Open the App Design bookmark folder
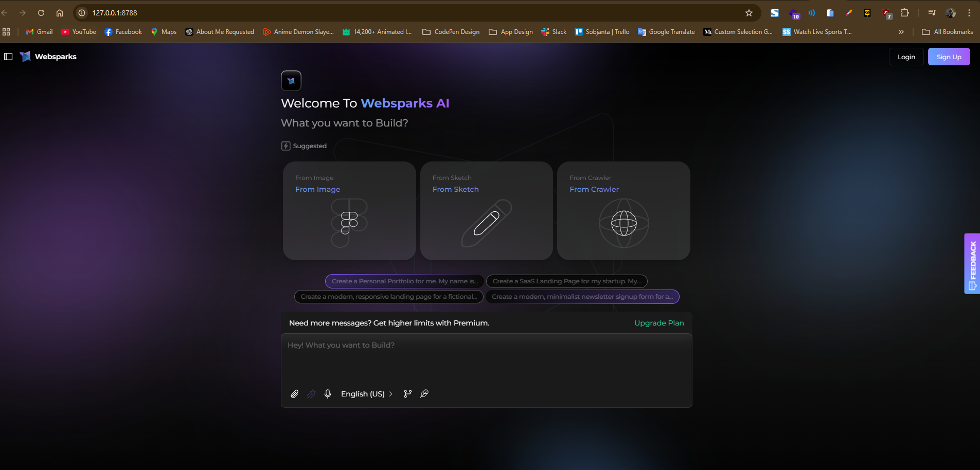This screenshot has width=980, height=470. (x=511, y=32)
